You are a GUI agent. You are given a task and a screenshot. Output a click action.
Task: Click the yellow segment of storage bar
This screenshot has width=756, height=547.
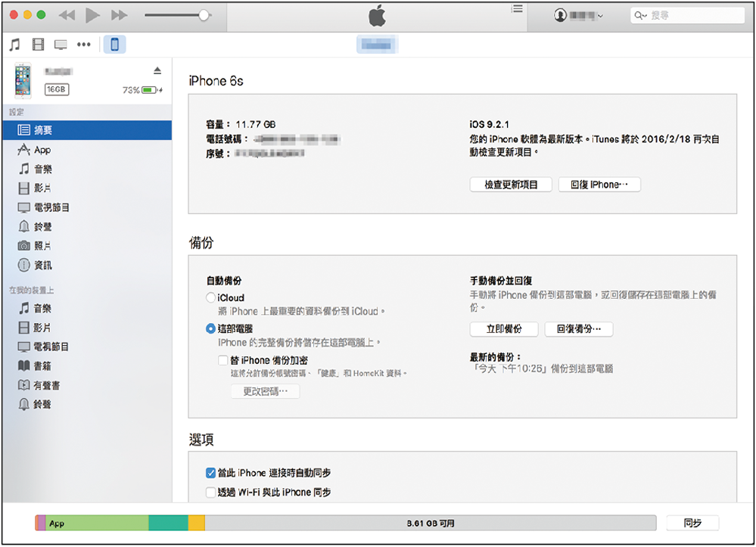[196, 523]
